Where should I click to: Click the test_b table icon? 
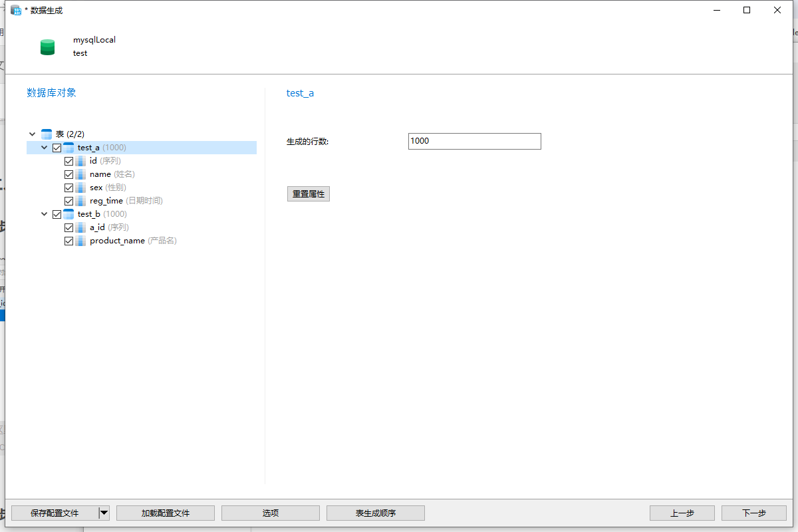pos(68,214)
